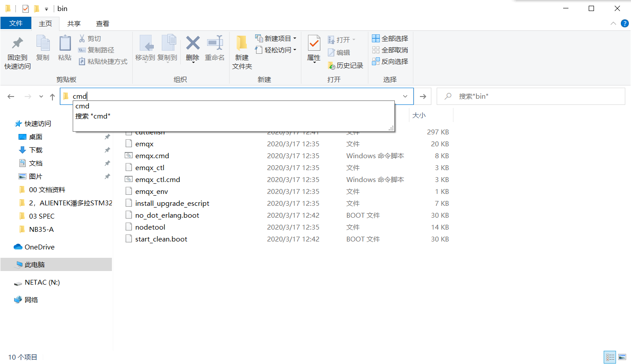Open recent locations dropdown arrow
The width and height of the screenshot is (631, 364).
coord(41,97)
